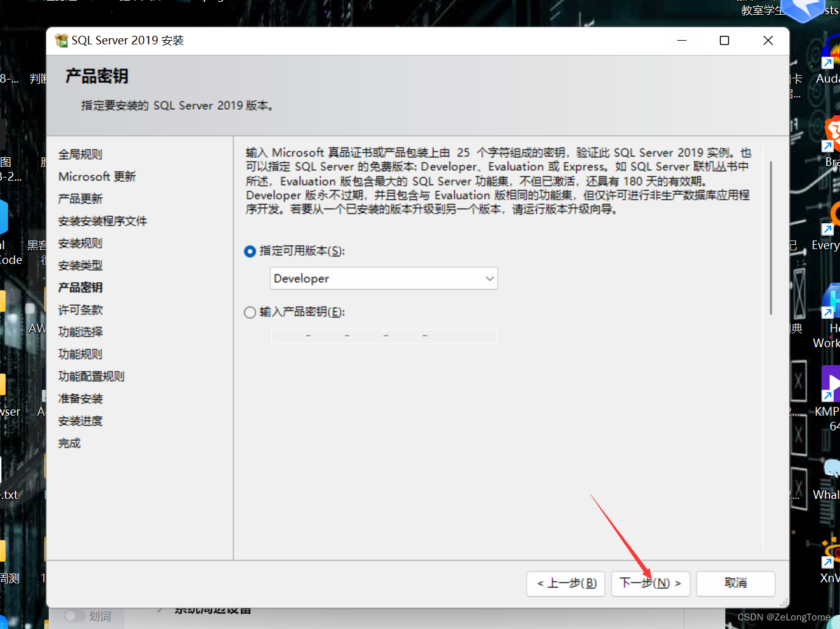
Task: Click the 许可条款 step in sidebar
Action: coord(80,310)
